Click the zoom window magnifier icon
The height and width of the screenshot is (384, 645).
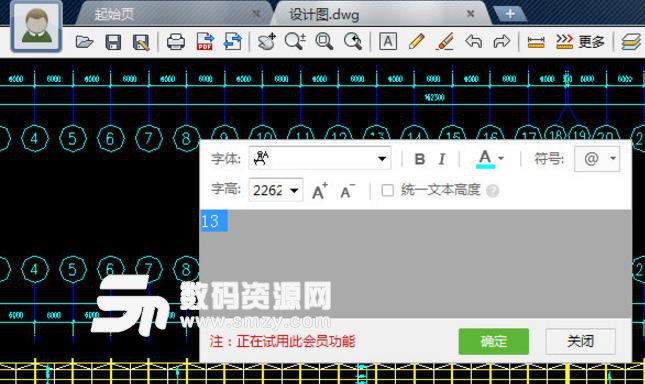pyautogui.click(x=324, y=42)
